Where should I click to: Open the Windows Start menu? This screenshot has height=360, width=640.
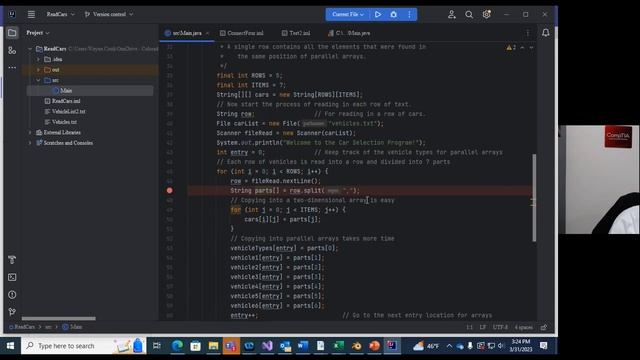10,346
